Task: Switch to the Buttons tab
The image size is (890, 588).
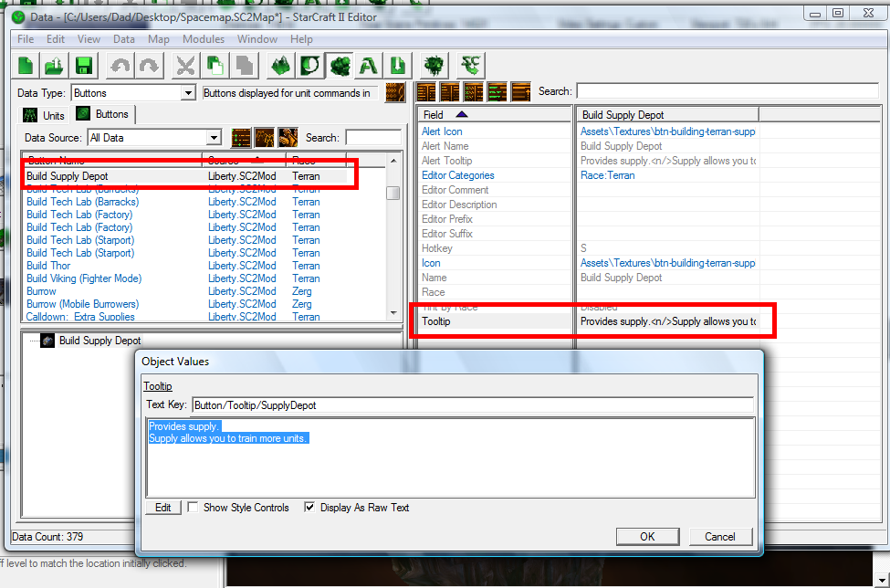Action: [x=103, y=114]
